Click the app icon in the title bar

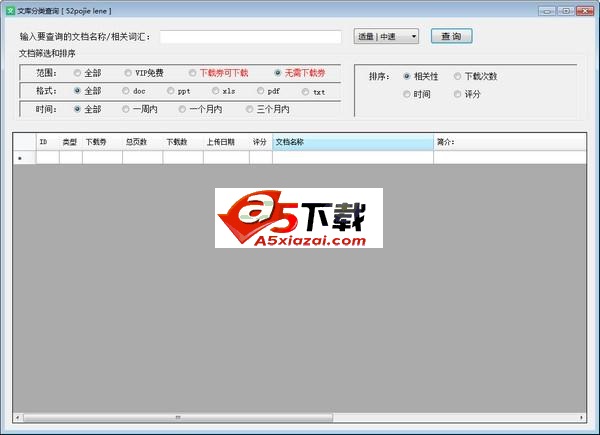[10, 11]
